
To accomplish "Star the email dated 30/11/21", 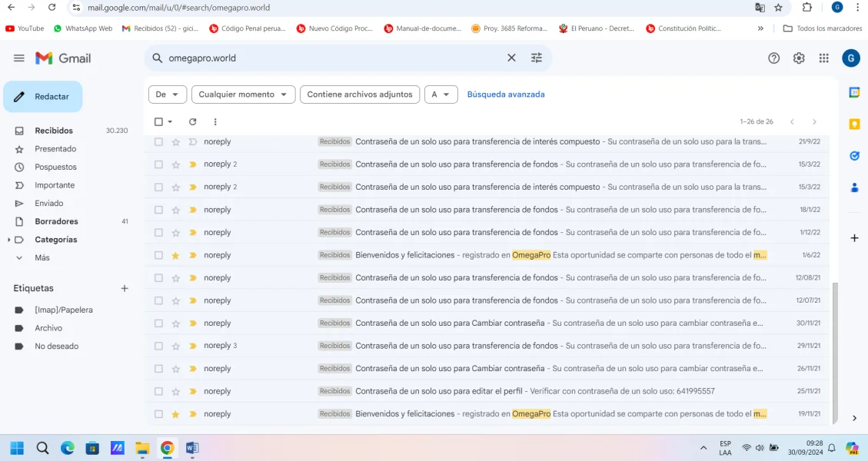I will click(x=175, y=323).
